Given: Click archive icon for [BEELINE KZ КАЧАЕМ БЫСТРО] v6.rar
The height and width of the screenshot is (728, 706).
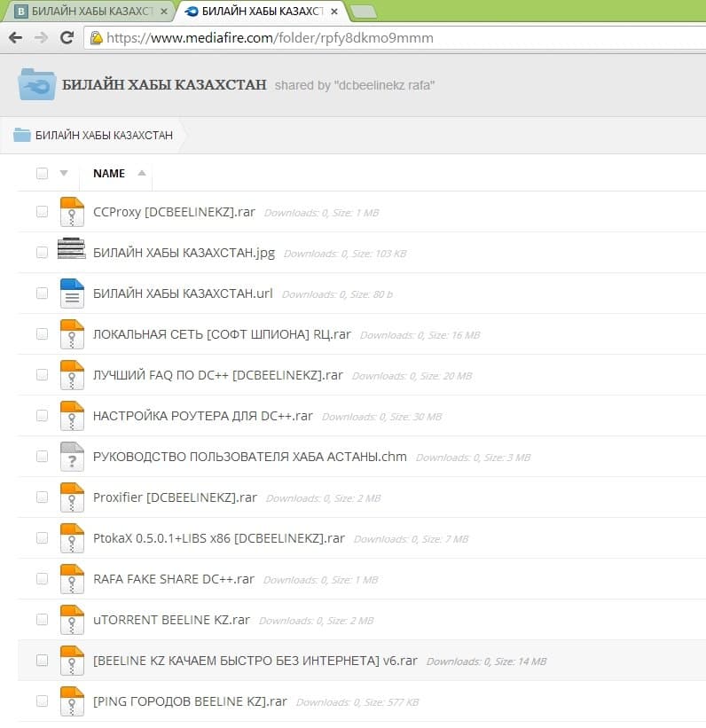Looking at the screenshot, I should click(x=72, y=661).
